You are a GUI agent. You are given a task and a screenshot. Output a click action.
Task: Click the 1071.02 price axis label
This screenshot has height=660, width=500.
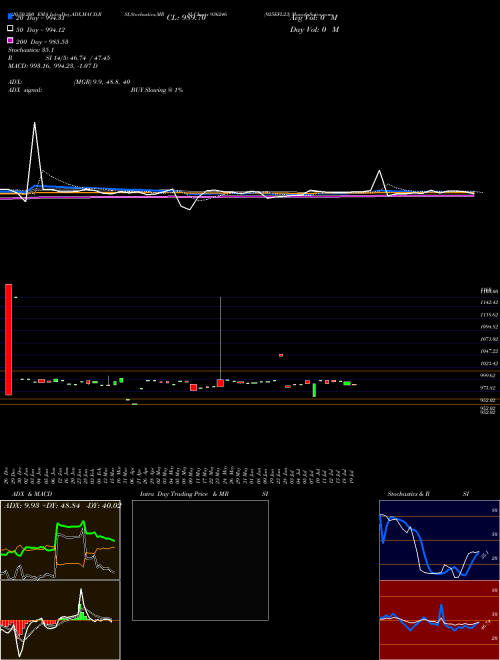(489, 339)
